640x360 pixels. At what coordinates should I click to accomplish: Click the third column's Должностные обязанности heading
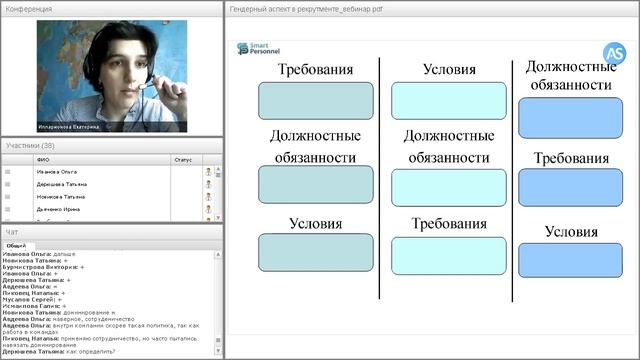tap(571, 76)
